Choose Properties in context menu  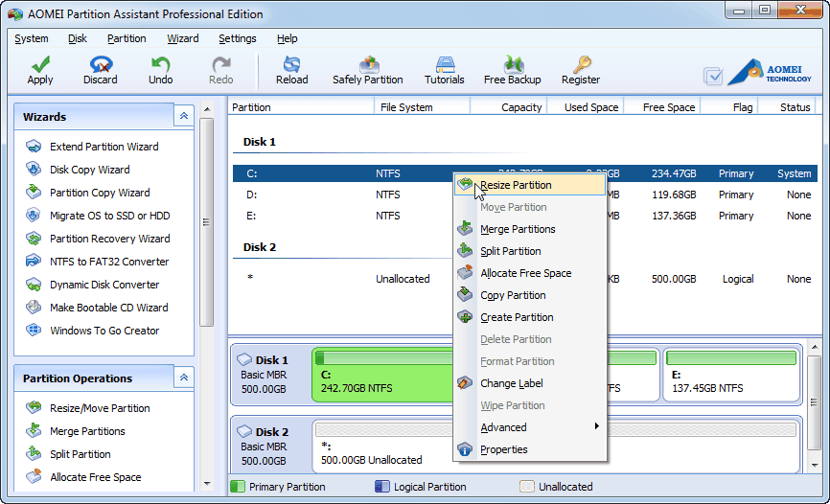pyautogui.click(x=529, y=449)
